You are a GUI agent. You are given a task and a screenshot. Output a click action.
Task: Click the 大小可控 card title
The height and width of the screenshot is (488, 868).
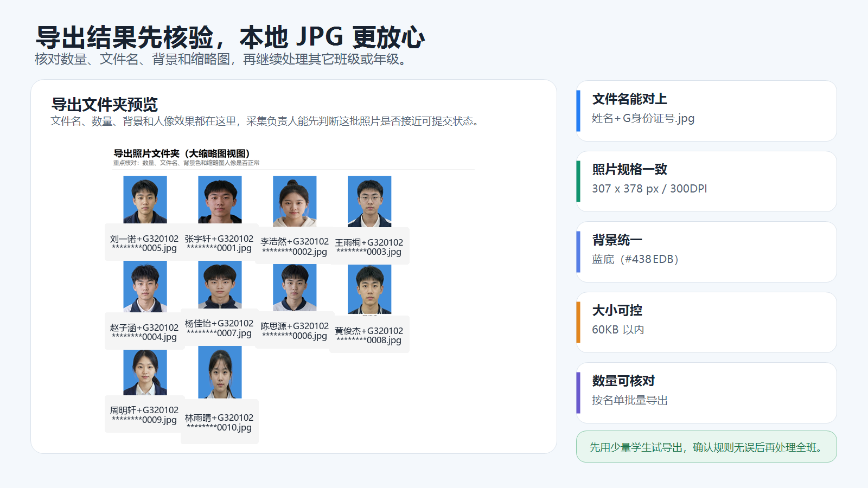(617, 311)
